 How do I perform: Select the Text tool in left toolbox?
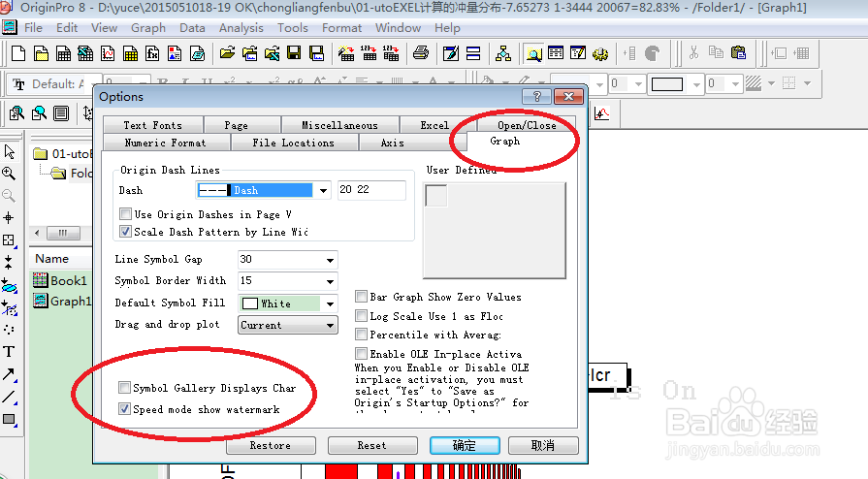pos(9,352)
